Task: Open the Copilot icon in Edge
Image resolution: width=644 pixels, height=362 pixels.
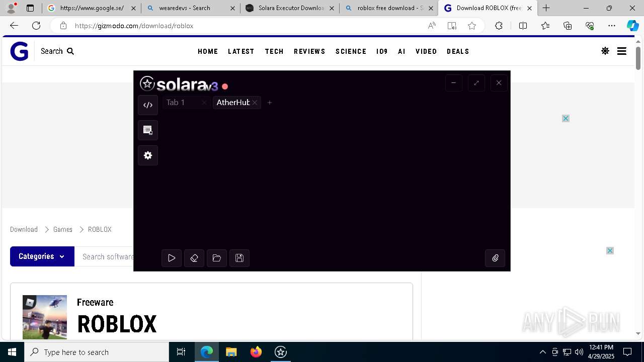Action: coord(632,26)
